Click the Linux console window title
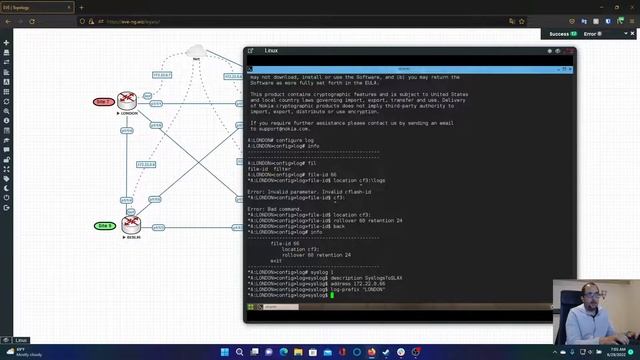The height and width of the screenshot is (360, 640). point(271,51)
